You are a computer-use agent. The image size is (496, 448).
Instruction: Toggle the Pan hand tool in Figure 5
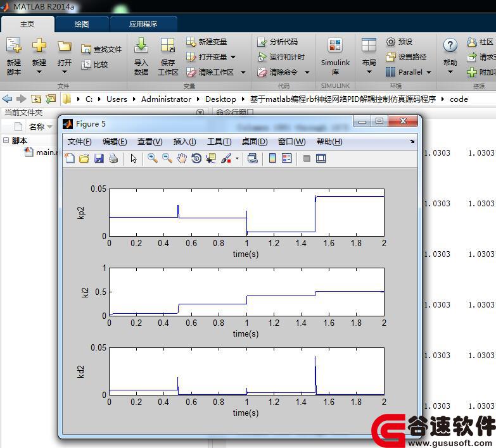pyautogui.click(x=182, y=158)
